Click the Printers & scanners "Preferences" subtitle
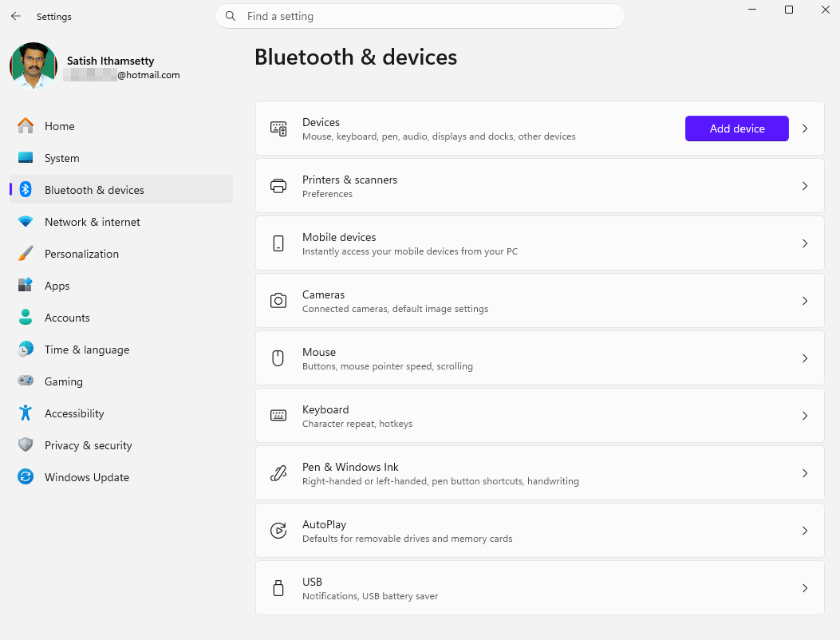This screenshot has height=640, width=840. (x=327, y=193)
